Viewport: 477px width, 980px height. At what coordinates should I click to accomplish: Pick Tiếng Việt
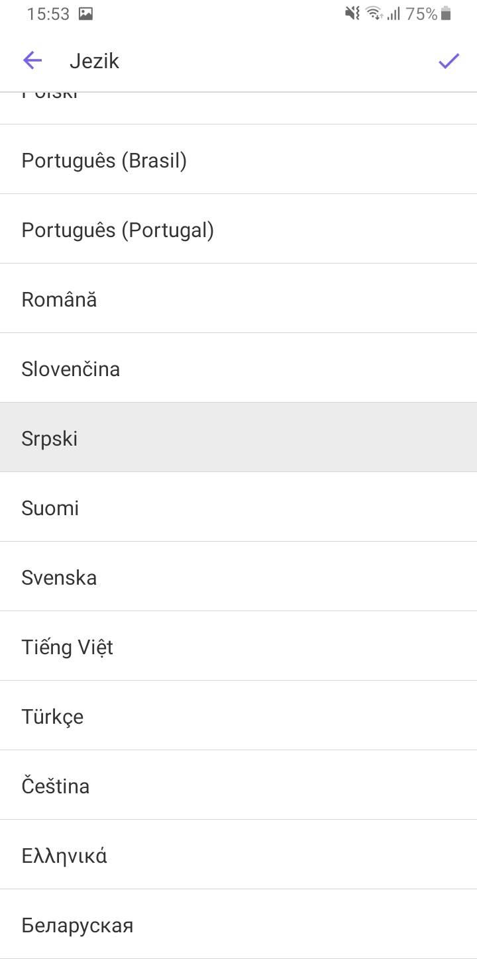(x=238, y=646)
